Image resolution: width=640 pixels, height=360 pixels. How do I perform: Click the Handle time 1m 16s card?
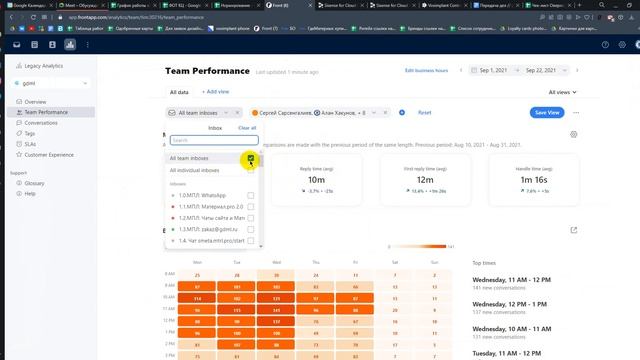tap(533, 180)
